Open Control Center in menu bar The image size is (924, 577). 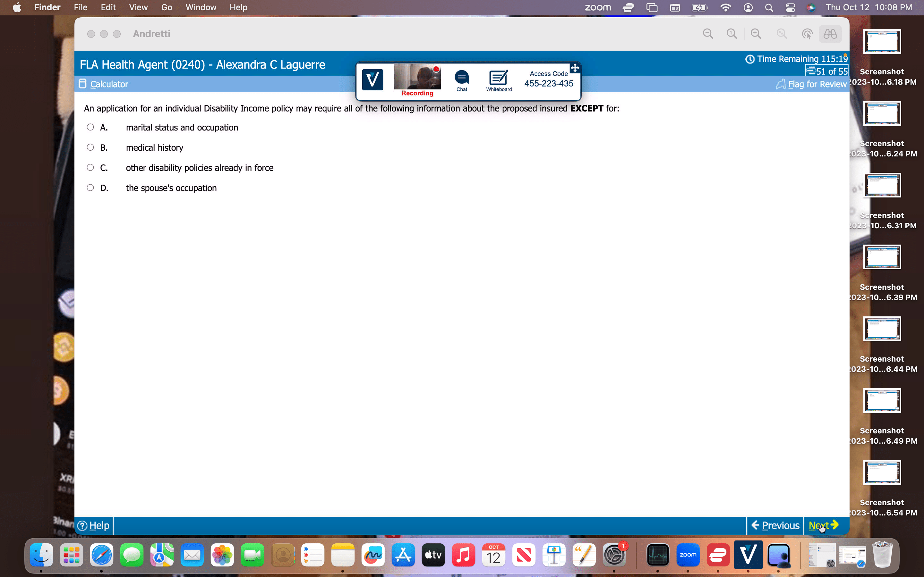click(790, 8)
